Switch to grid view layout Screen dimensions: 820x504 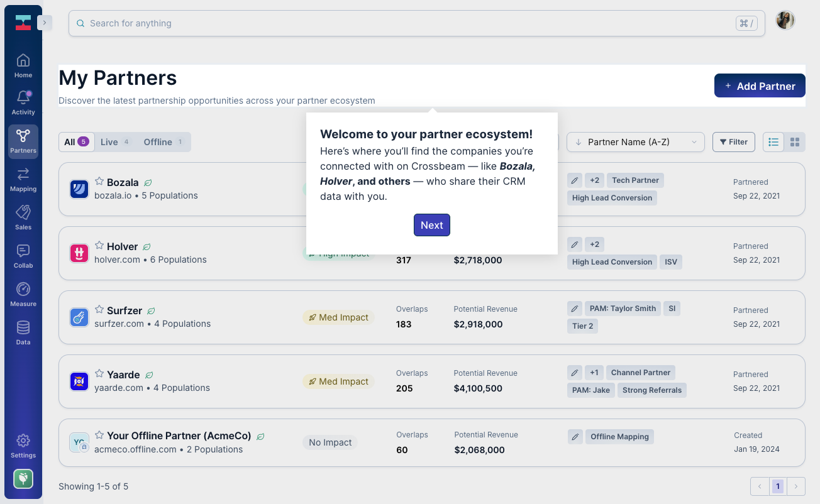795,142
